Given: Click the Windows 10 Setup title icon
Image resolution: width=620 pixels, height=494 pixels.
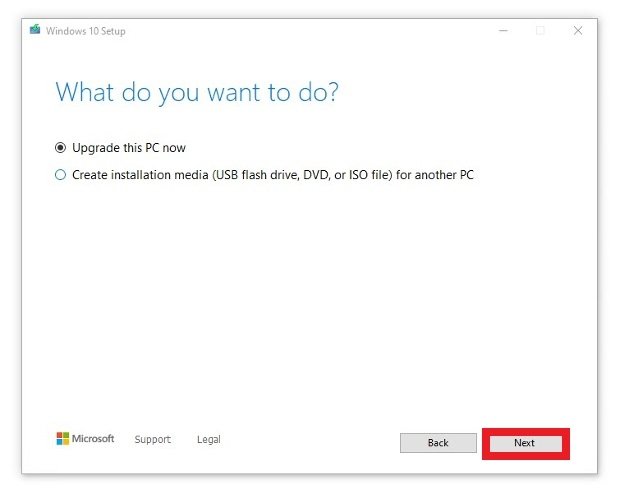Looking at the screenshot, I should 35,30.
